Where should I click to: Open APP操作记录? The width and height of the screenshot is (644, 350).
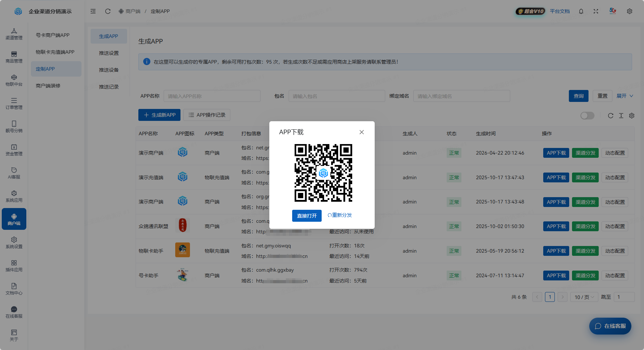click(207, 115)
